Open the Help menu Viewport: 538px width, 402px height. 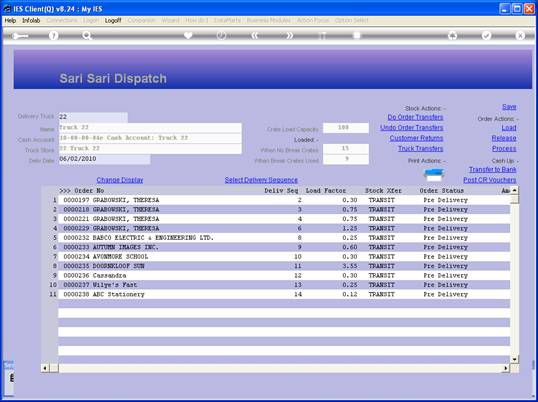click(x=10, y=21)
